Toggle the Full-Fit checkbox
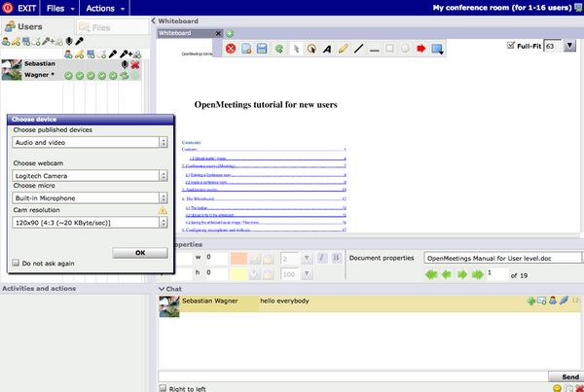This screenshot has width=584, height=392. (513, 46)
